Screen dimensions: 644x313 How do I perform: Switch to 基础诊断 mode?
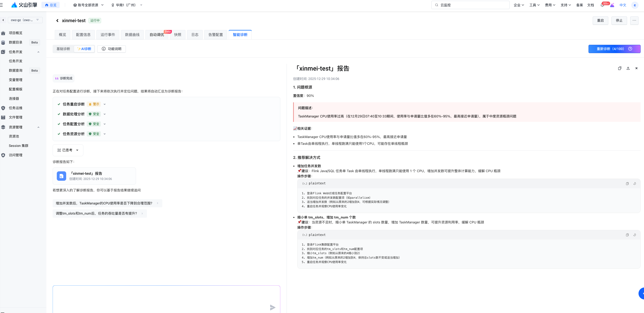click(63, 49)
